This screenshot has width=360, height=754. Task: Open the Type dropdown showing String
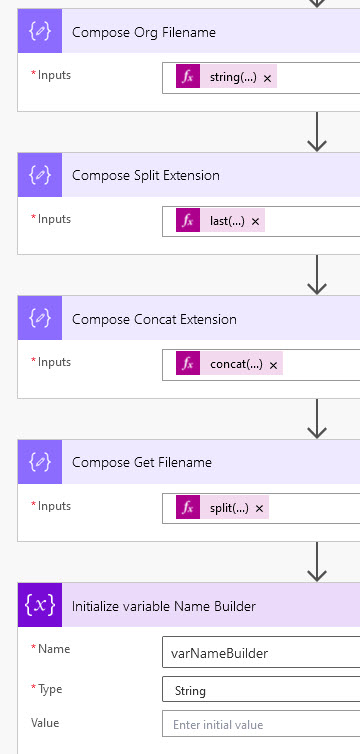coord(261,691)
